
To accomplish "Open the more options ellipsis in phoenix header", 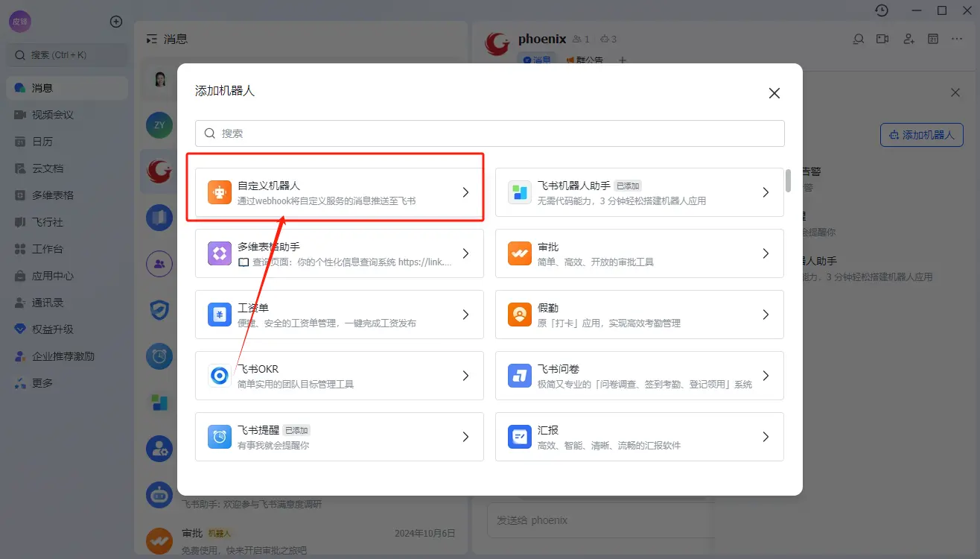I will 958,39.
